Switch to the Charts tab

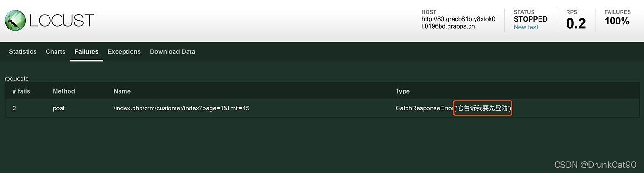[56, 51]
